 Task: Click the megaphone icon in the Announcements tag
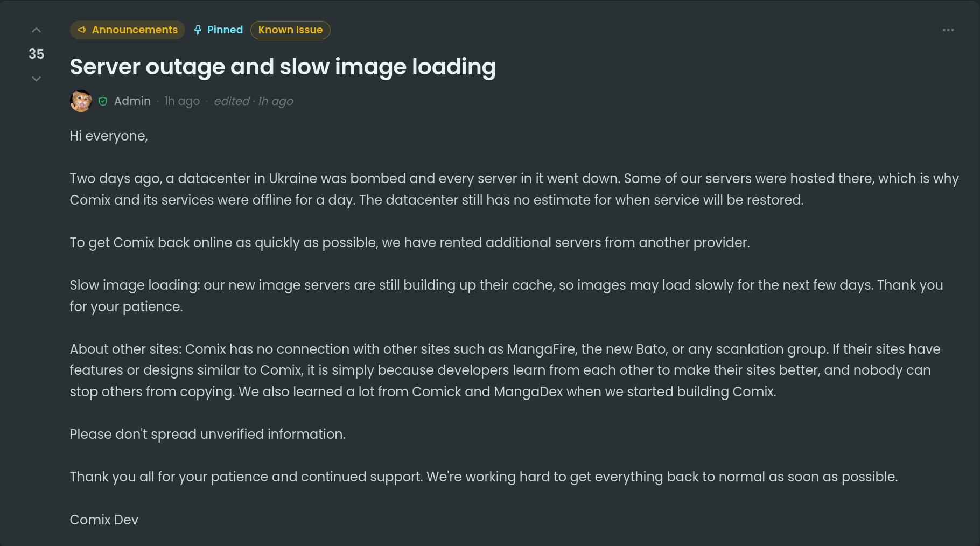tap(82, 30)
